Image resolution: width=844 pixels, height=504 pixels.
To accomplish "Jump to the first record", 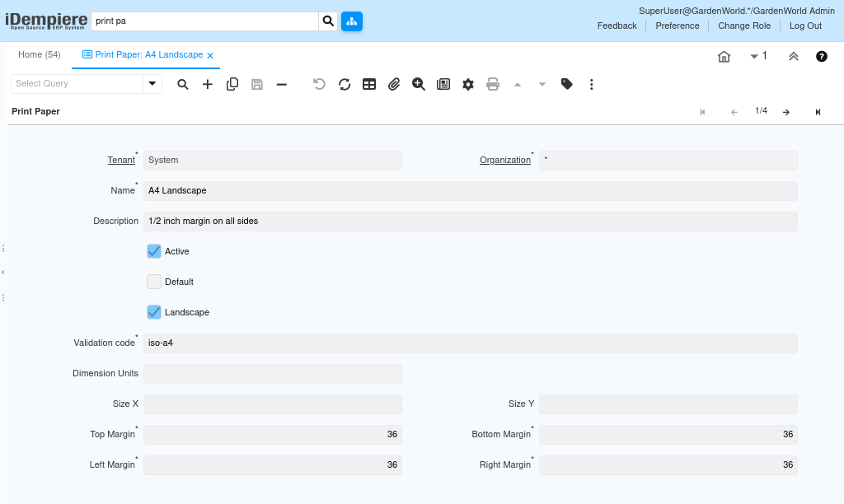I will coord(702,112).
